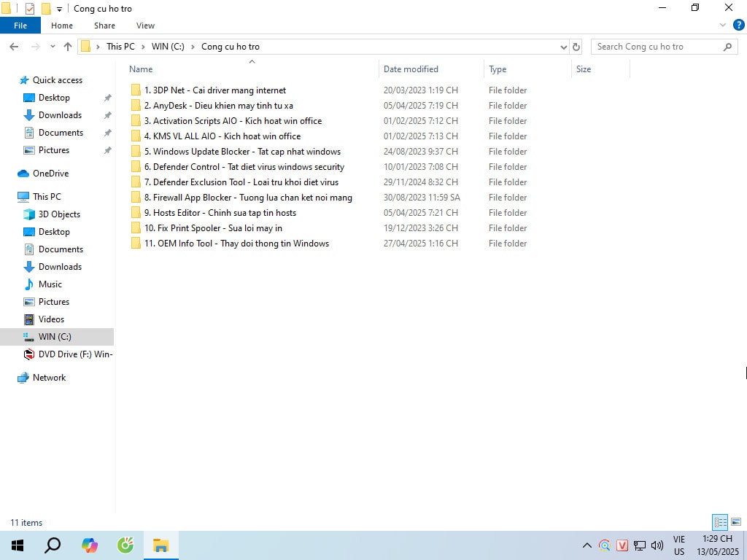747x560 pixels.
Task: Switch to Details view layout button
Action: tap(720, 522)
